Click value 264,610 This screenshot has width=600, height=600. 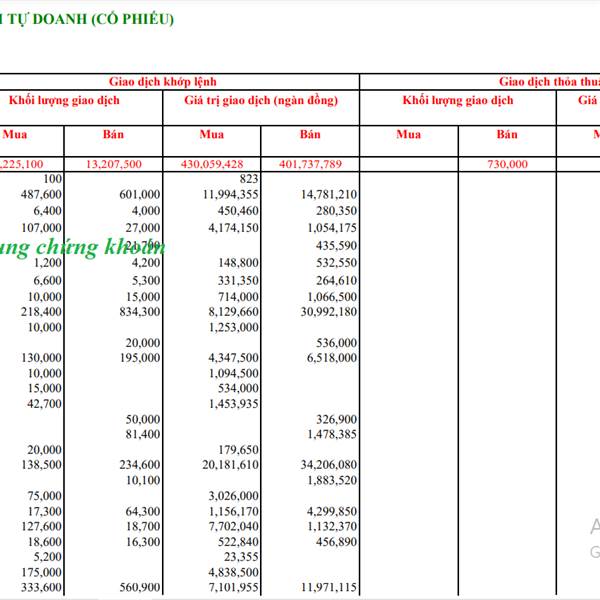point(337,280)
